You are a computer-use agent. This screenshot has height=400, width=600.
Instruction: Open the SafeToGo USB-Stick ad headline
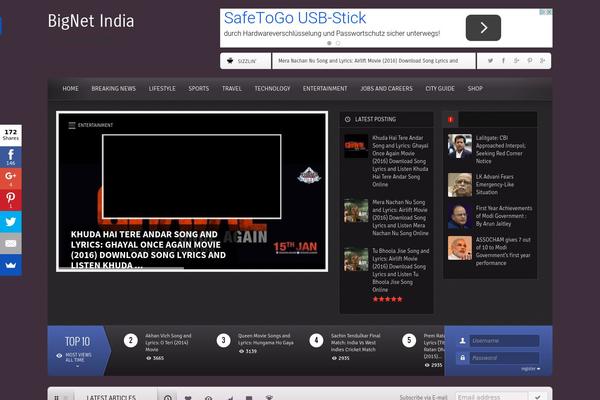pos(295,18)
